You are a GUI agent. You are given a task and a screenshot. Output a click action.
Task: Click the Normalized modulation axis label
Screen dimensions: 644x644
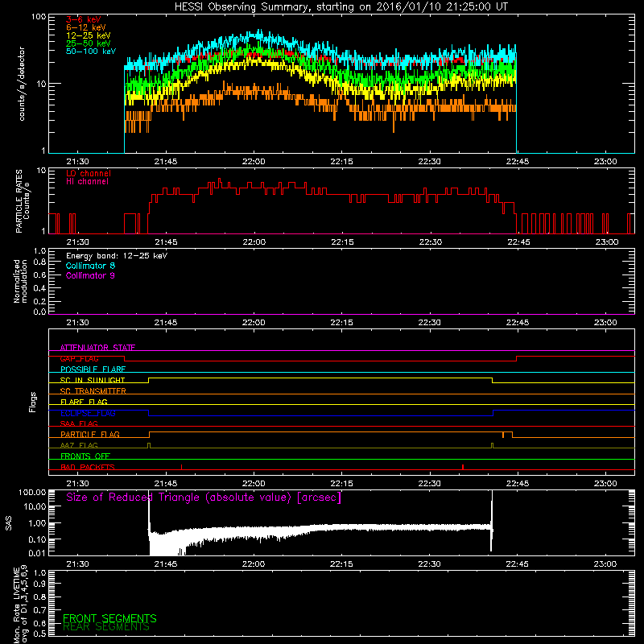click(20, 281)
